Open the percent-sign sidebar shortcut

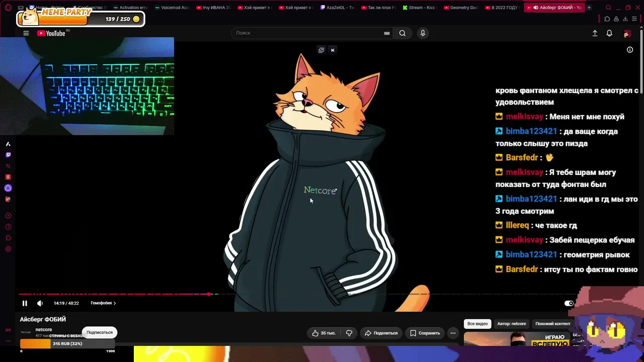click(x=8, y=166)
